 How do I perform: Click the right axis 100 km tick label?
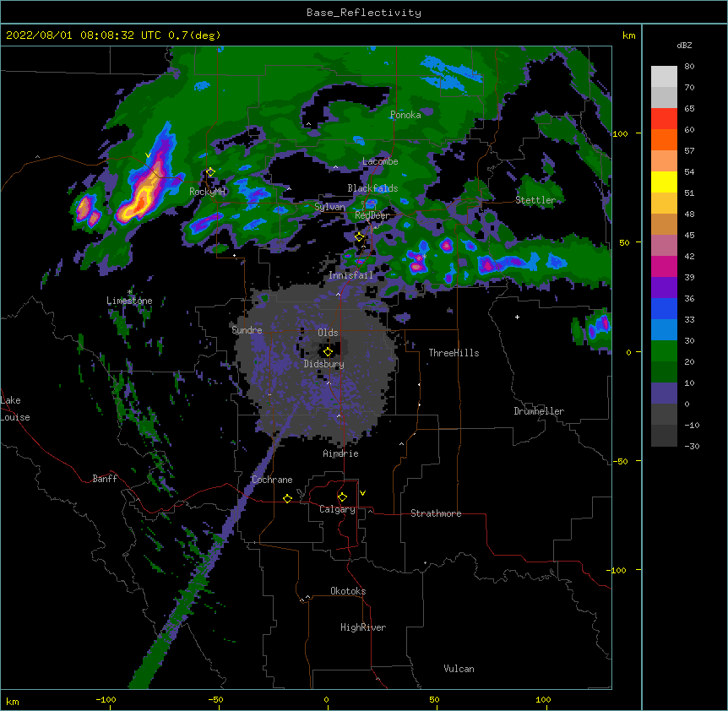click(x=620, y=133)
